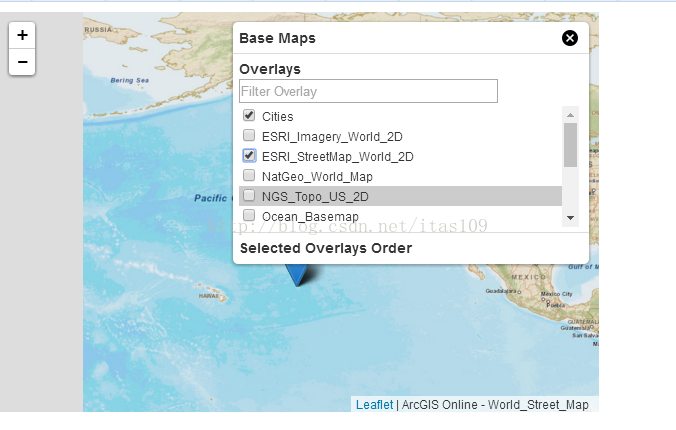
Task: Enable the Ocean_Basemap overlay
Action: [249, 215]
